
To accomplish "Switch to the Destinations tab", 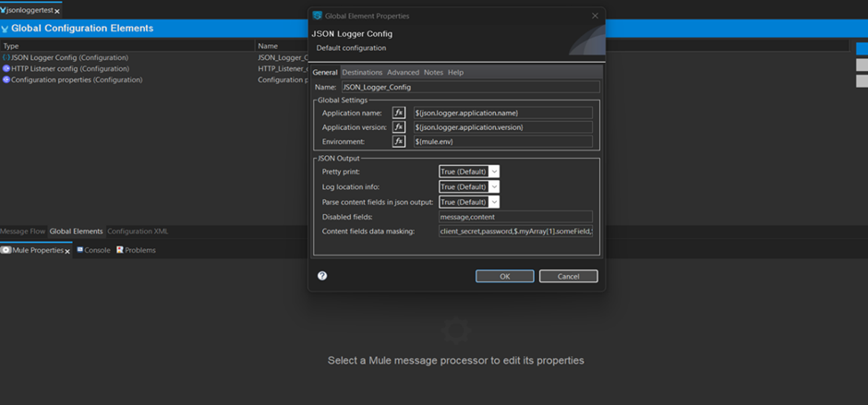I will 362,72.
